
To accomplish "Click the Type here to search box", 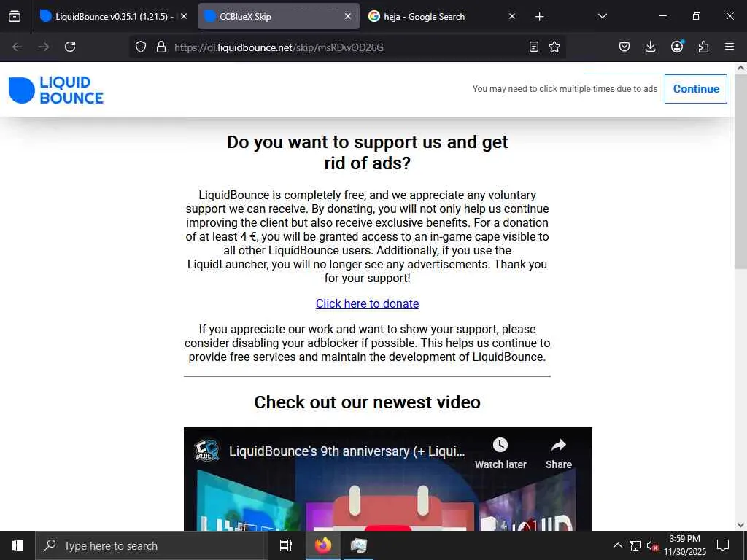I will coord(152,545).
